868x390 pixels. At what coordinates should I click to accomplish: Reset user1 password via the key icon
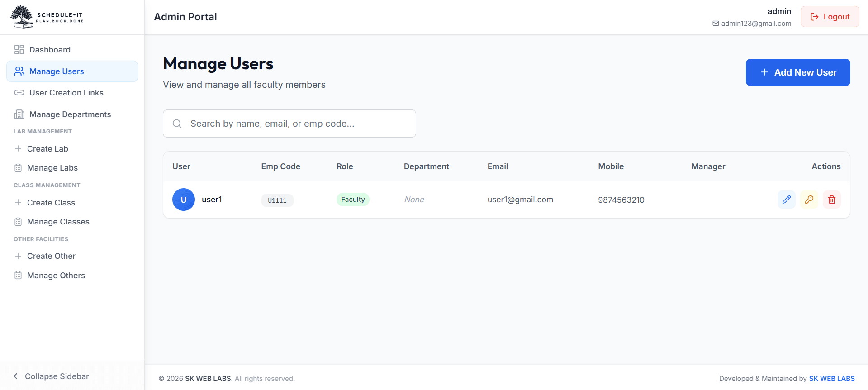pos(809,200)
